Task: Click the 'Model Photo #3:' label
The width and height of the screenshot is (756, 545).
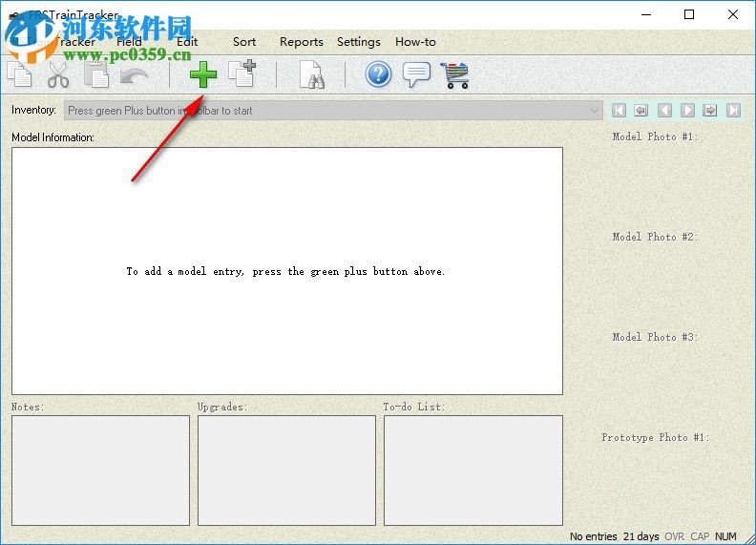Action: point(655,337)
